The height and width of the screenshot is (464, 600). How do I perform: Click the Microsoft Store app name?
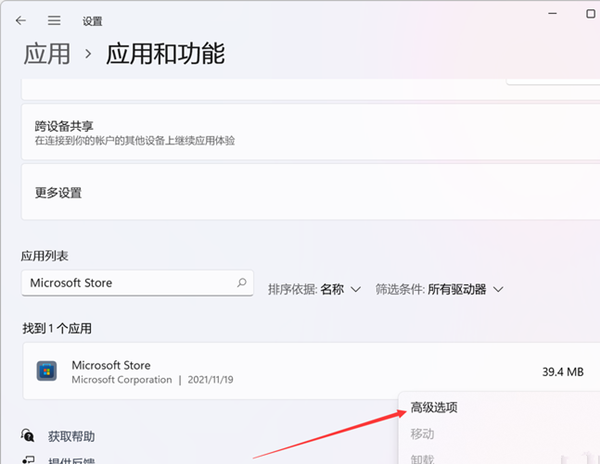pos(111,365)
